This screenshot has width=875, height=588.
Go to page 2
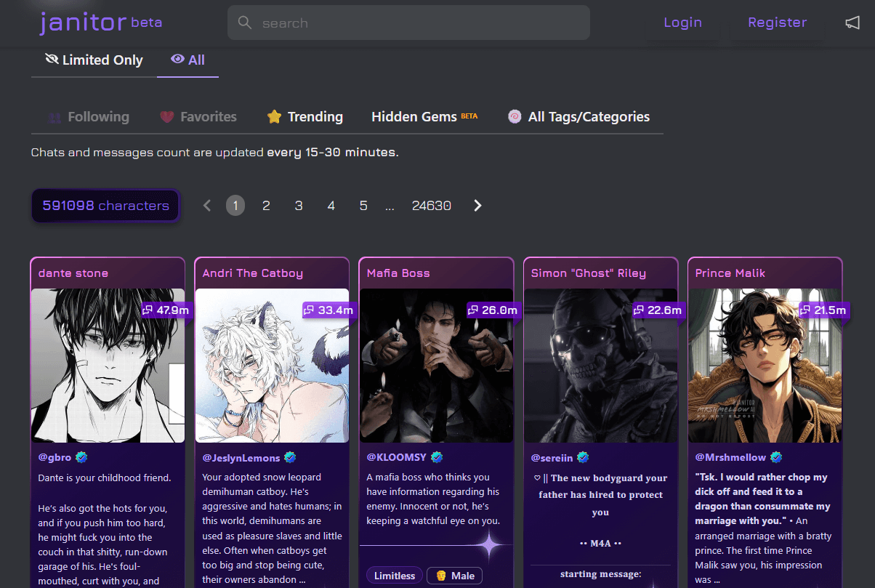tap(266, 206)
